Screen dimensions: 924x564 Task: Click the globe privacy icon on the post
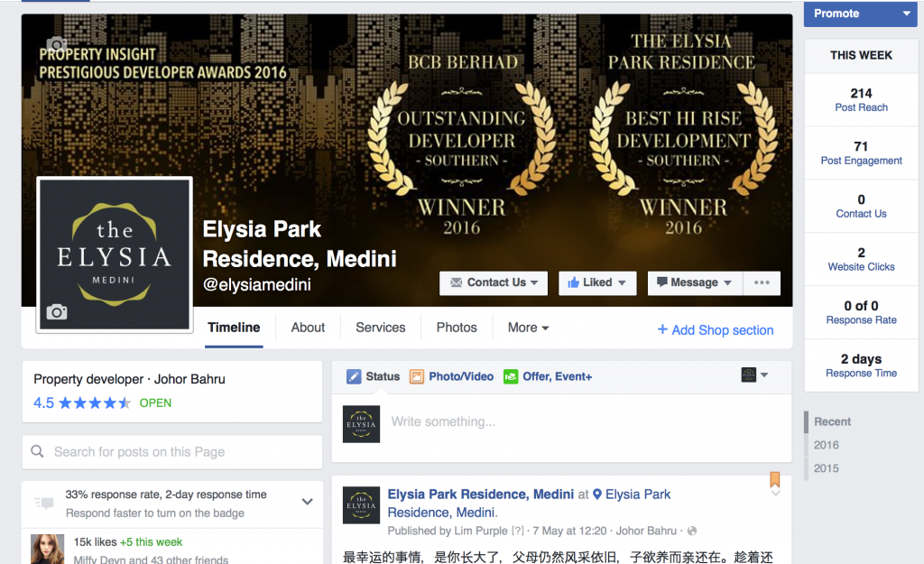692,531
